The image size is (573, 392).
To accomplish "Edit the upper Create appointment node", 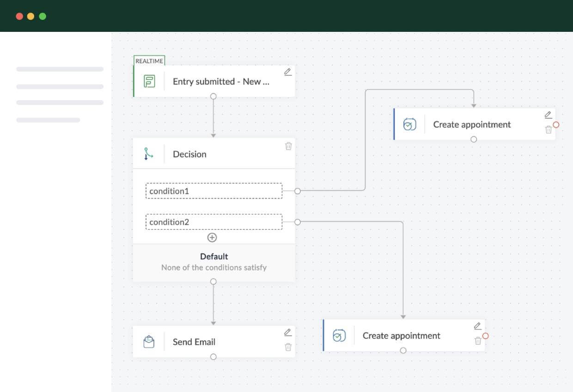I will (x=548, y=115).
